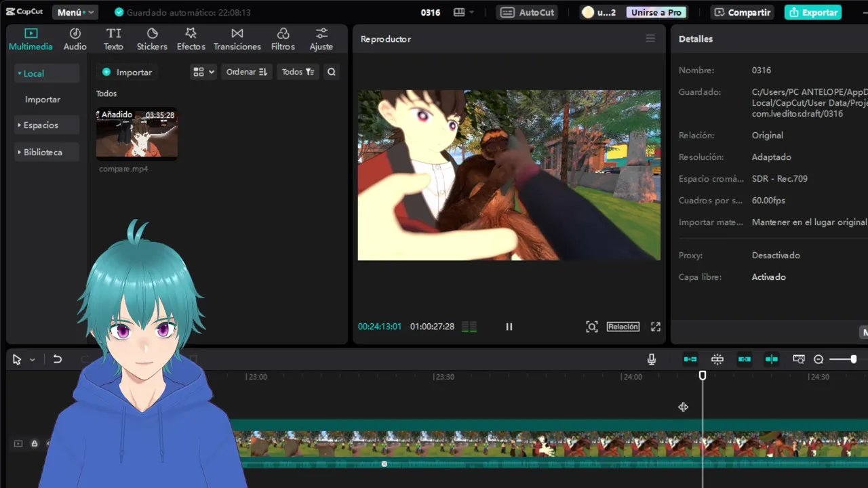Click the timeline playhead marker
868x488 pixels.
pyautogui.click(x=703, y=375)
